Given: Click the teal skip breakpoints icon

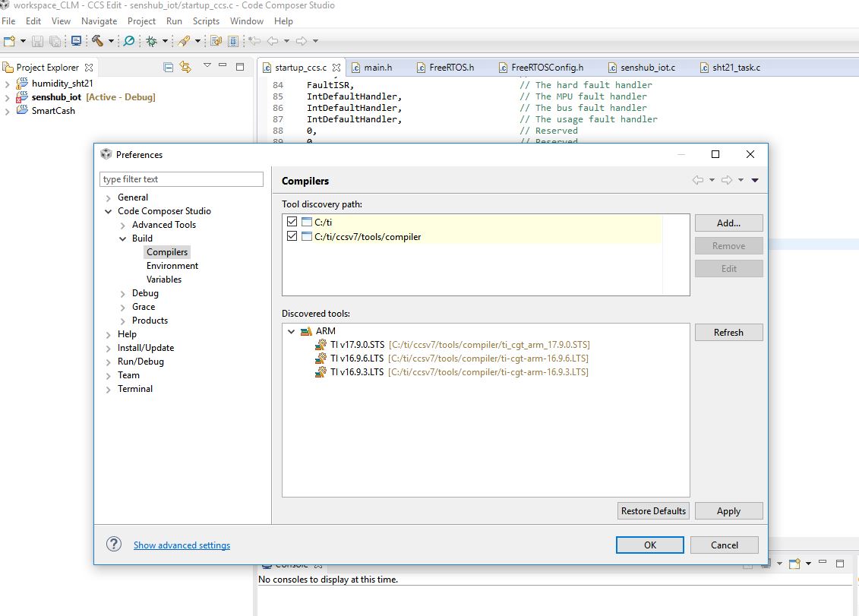Looking at the screenshot, I should pos(128,41).
